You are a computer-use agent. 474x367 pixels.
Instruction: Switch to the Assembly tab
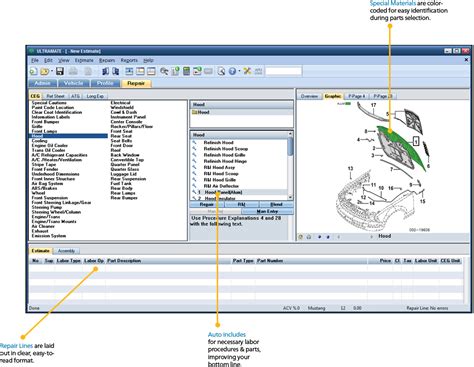tap(66, 251)
